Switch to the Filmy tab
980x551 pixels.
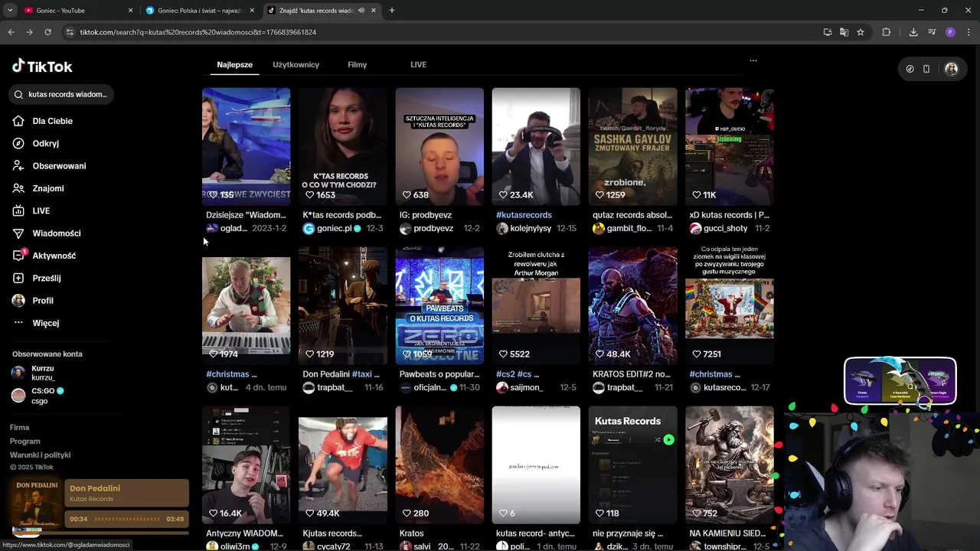[x=357, y=65]
